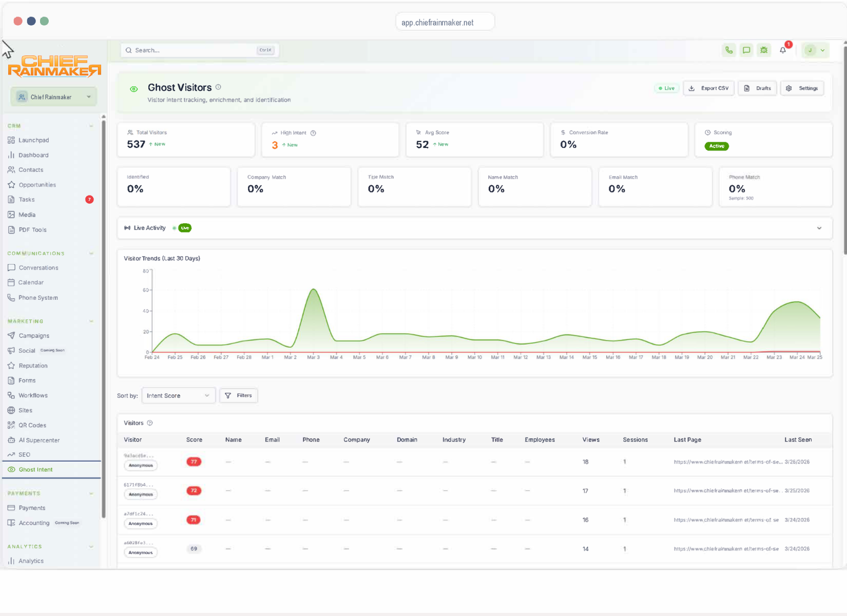Click the Dashboard chart icon in sidebar
Image resolution: width=847 pixels, height=616 pixels.
click(11, 155)
